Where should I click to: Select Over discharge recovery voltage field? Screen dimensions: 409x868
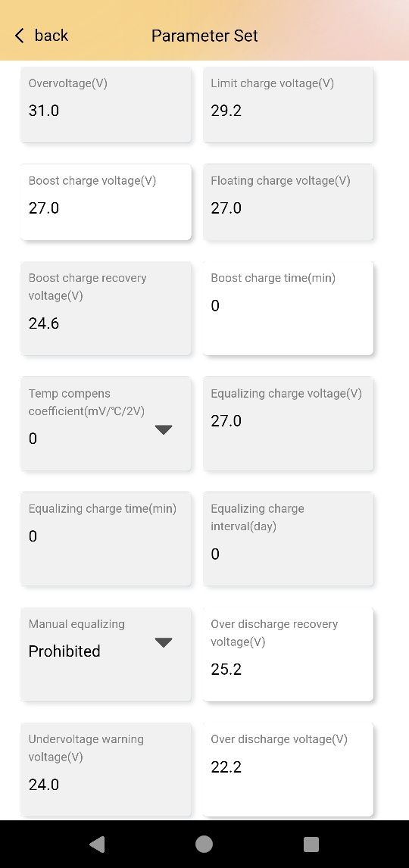click(x=289, y=654)
